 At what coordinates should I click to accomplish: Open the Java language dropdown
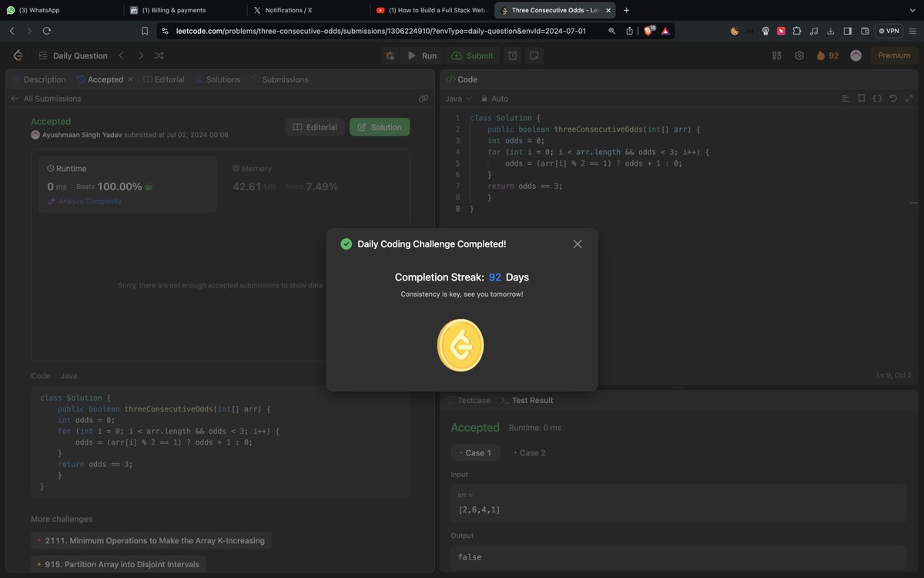coord(458,99)
